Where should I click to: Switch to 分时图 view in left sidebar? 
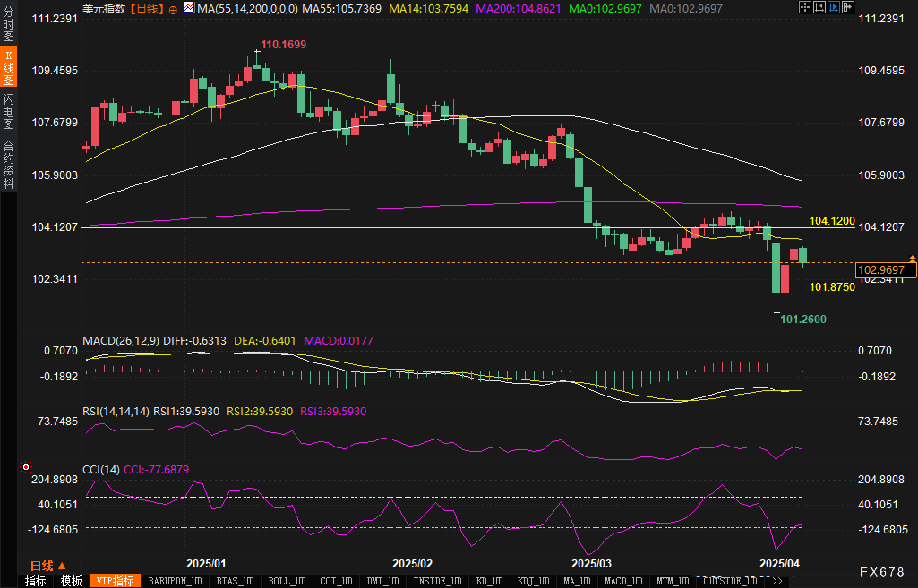point(8,24)
